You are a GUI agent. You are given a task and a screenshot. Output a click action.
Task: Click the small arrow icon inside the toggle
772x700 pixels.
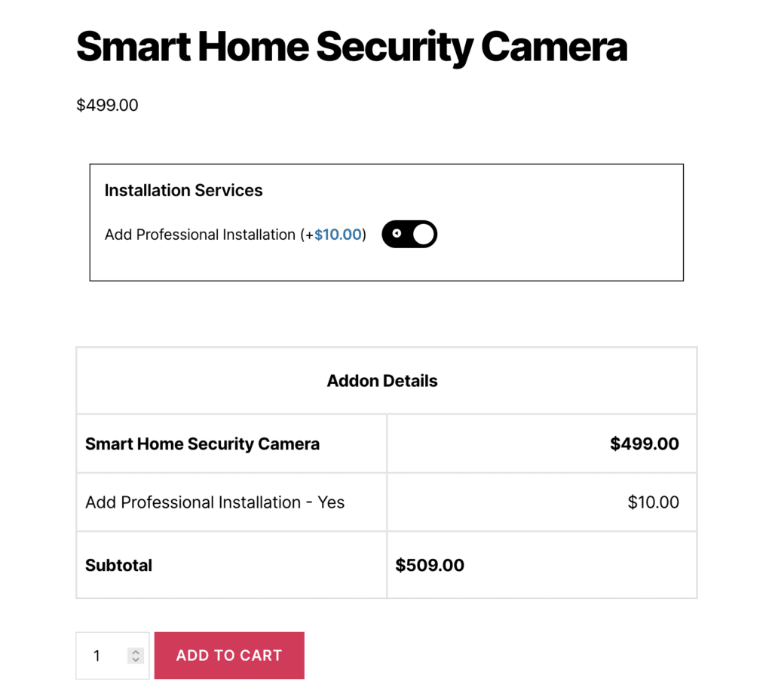397,234
